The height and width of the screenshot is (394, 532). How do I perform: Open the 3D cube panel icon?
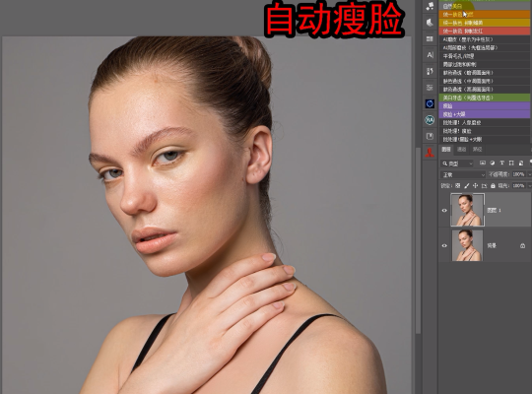pyautogui.click(x=430, y=23)
